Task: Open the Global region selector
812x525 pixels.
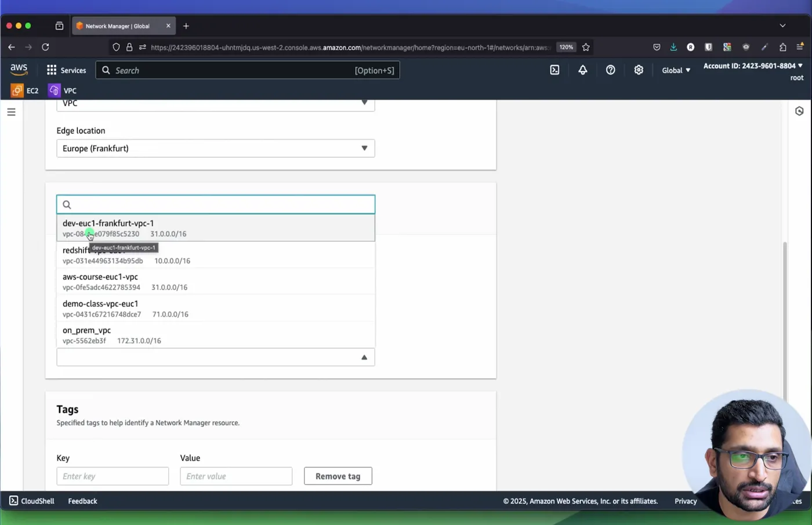Action: pyautogui.click(x=676, y=70)
